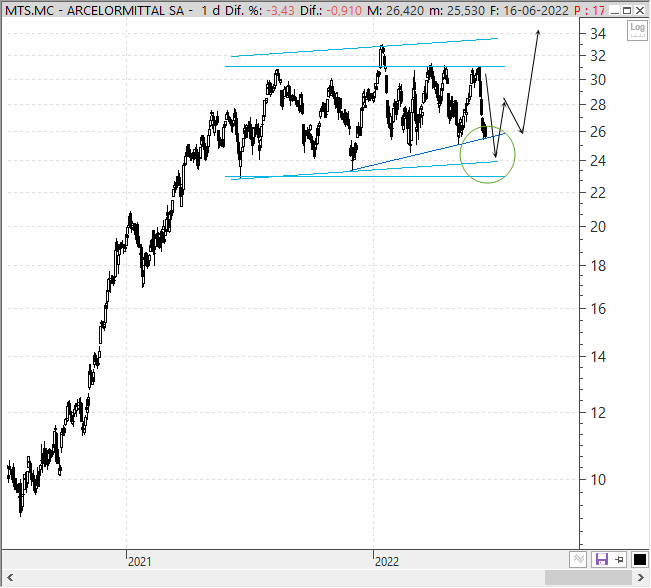The image size is (651, 588).
Task: Click the 18 price axis label
Action: [x=598, y=265]
